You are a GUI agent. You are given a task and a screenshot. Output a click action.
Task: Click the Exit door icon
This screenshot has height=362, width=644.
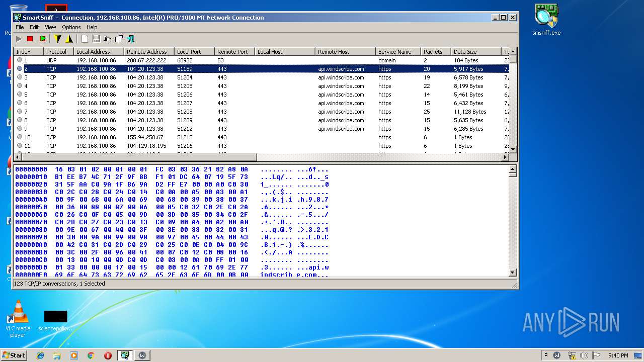tap(131, 39)
